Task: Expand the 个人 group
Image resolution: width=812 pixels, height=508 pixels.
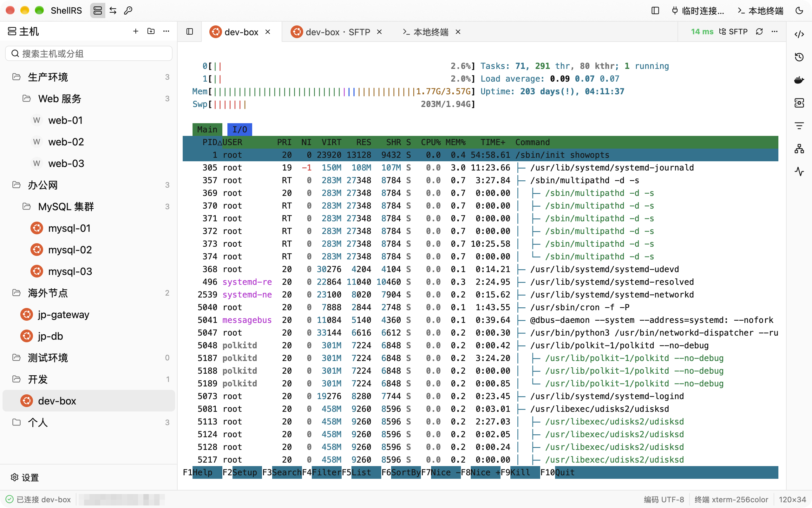Action: (89, 422)
